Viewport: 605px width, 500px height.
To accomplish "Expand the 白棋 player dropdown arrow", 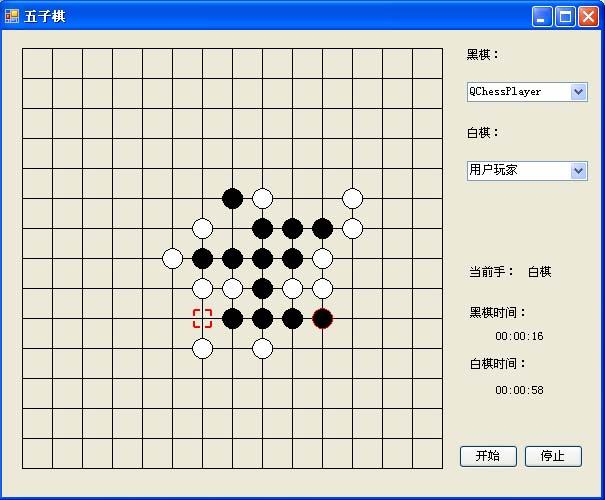I will [x=578, y=170].
